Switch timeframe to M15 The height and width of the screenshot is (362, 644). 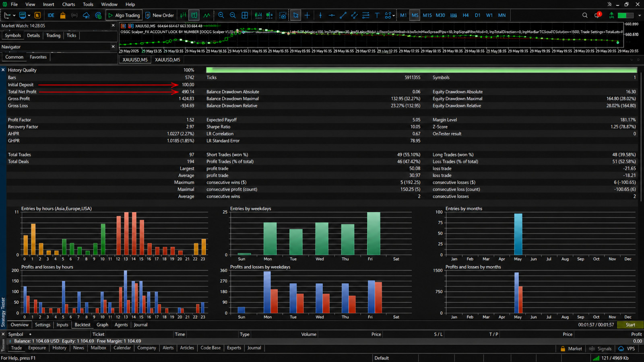pos(427,15)
